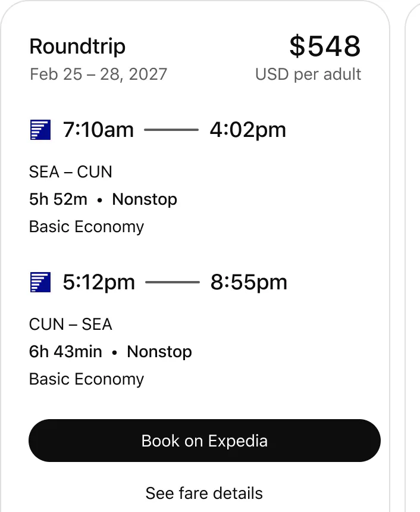Image resolution: width=420 pixels, height=512 pixels.
Task: Click the Basic Economy label on the return flight
Action: 86,379
